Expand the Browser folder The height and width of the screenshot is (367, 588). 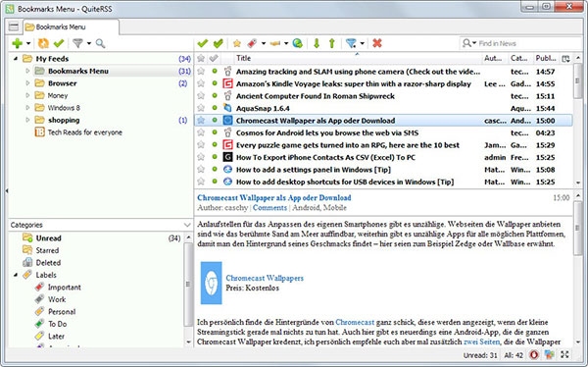27,83
